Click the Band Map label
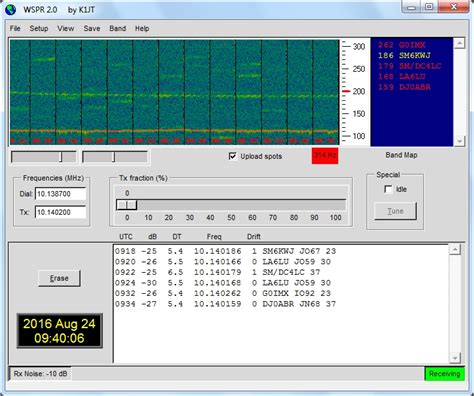 [401, 155]
